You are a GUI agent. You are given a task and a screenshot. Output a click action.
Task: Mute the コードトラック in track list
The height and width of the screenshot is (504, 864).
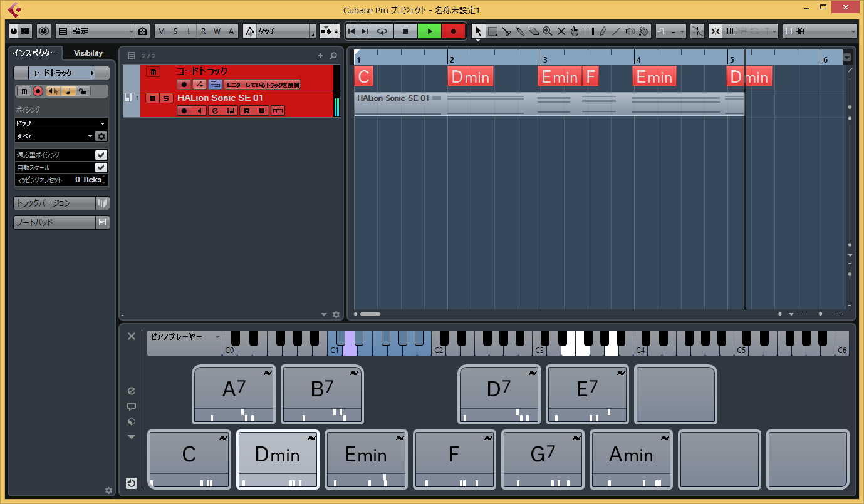[153, 72]
